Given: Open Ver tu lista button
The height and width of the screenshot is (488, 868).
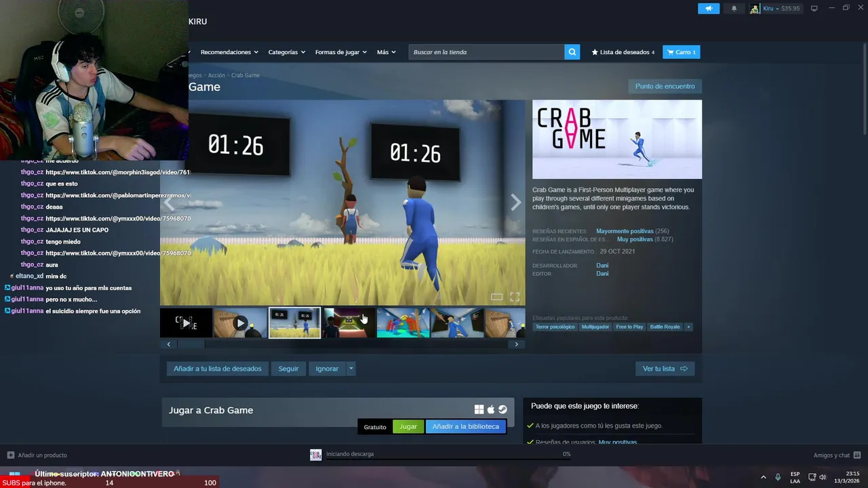Looking at the screenshot, I should click(x=665, y=369).
